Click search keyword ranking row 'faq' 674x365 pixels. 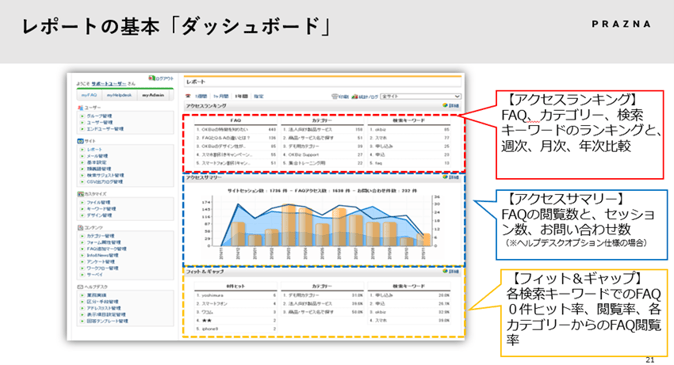point(409,163)
